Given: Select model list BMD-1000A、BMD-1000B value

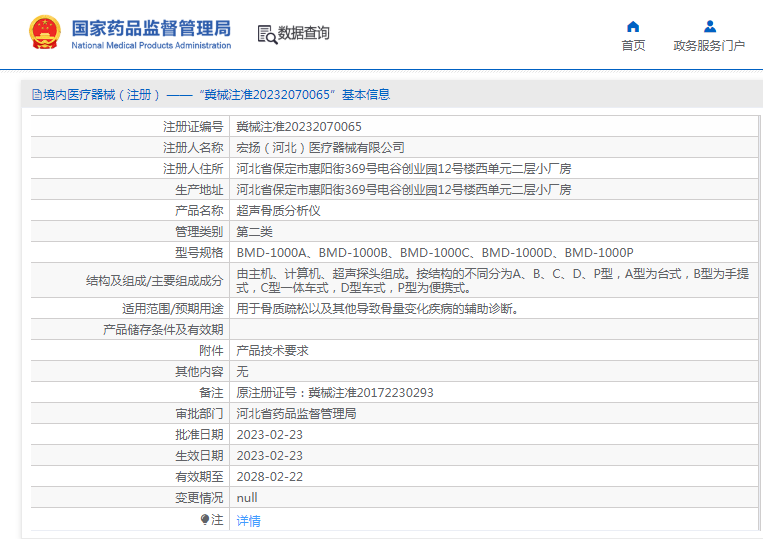Looking at the screenshot, I should pyautogui.click(x=435, y=252).
